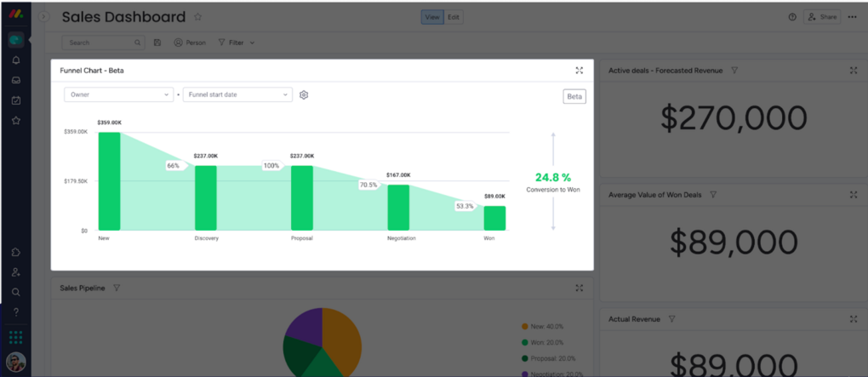Image resolution: width=868 pixels, height=377 pixels.
Task: Click the Won stage bar
Action: point(494,218)
